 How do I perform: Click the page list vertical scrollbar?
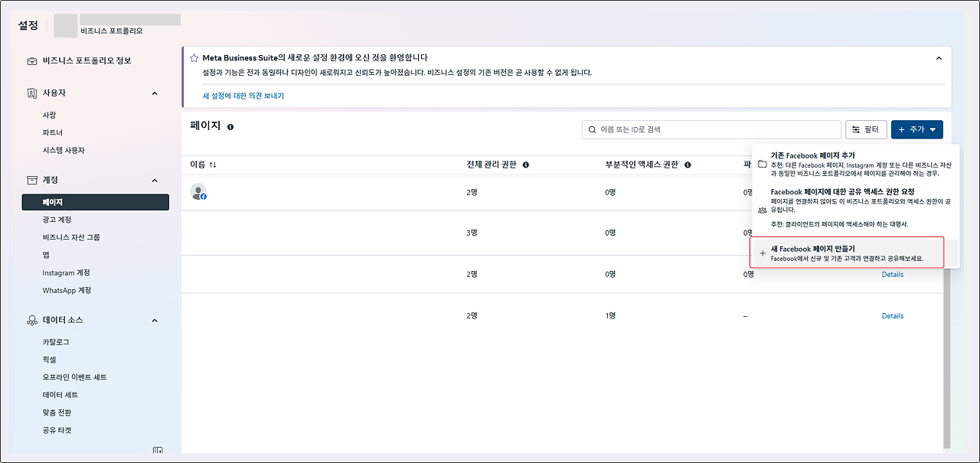coord(946,357)
